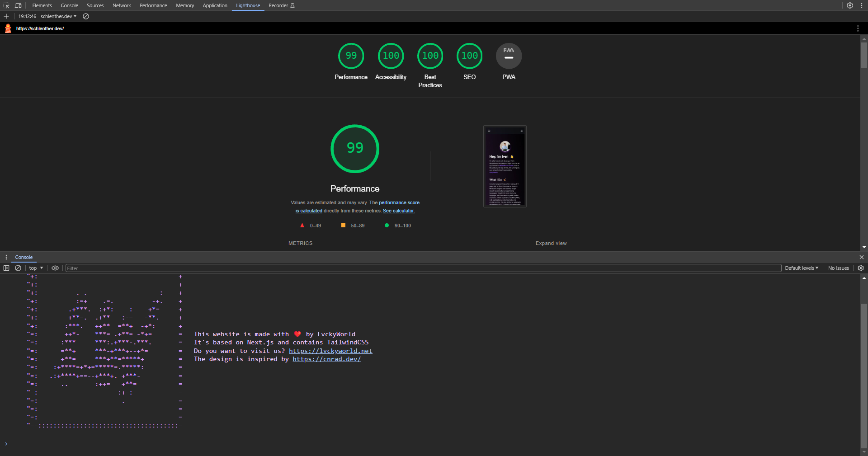
Task: Click the inspect element picker icon
Action: [6, 5]
